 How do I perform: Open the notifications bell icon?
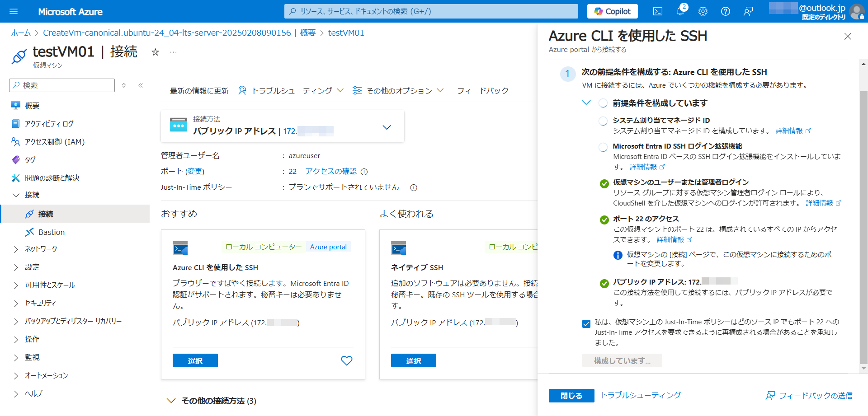point(680,11)
